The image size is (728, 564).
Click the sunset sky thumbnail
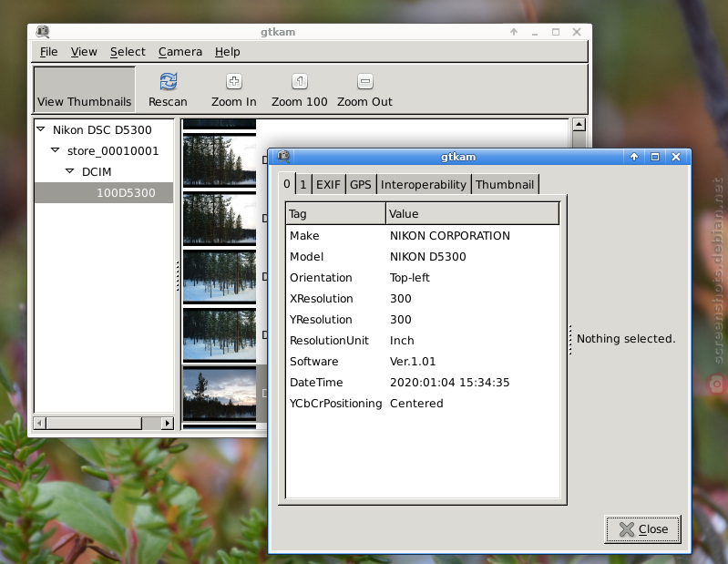(220, 394)
